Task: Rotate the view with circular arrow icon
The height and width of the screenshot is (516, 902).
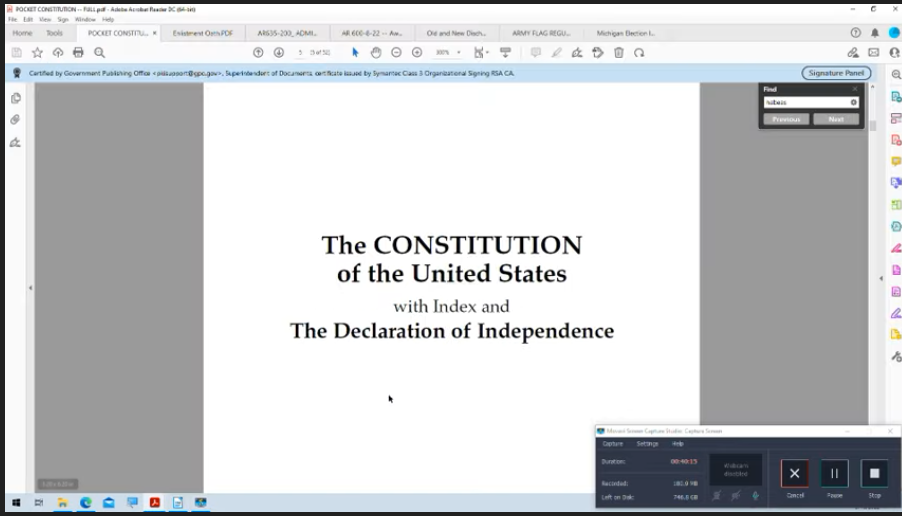Action: 639,53
